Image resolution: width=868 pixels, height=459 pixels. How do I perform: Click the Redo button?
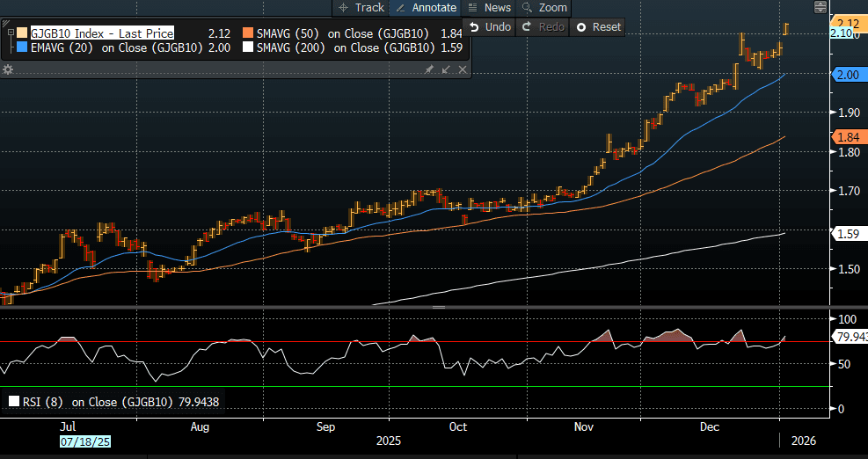click(543, 26)
